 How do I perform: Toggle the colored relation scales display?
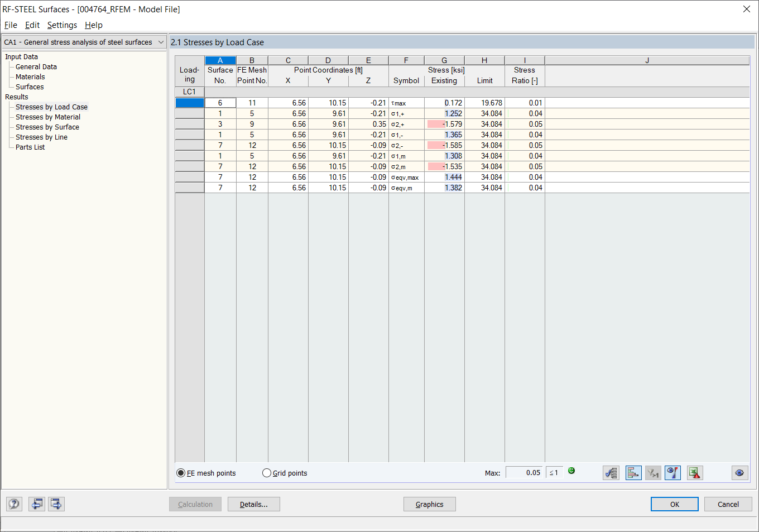pyautogui.click(x=633, y=472)
